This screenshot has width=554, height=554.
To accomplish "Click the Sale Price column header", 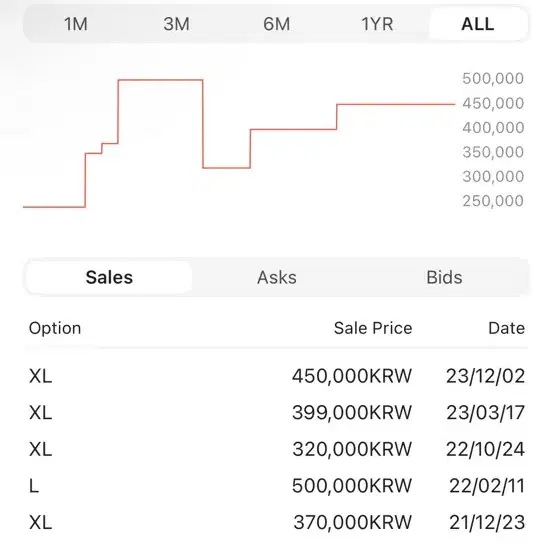I will click(373, 328).
